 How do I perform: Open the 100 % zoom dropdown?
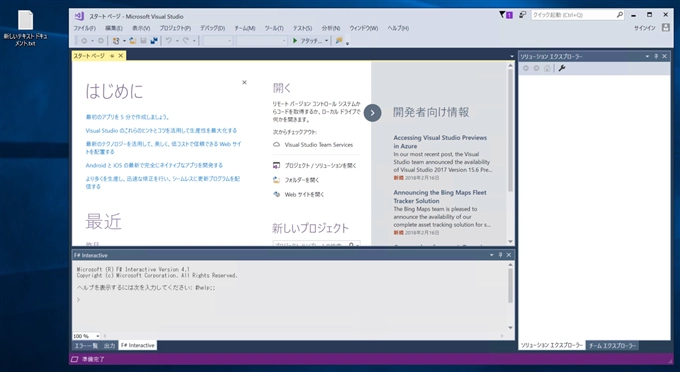[x=98, y=336]
